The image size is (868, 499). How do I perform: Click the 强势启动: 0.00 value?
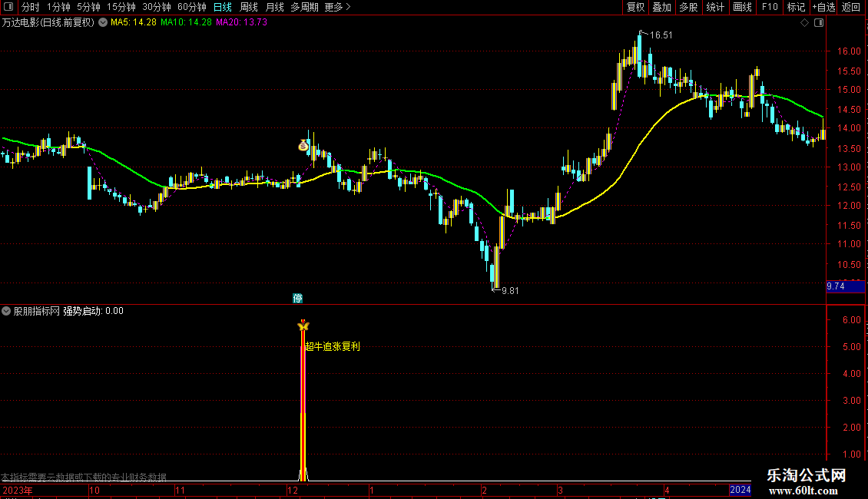point(93,311)
